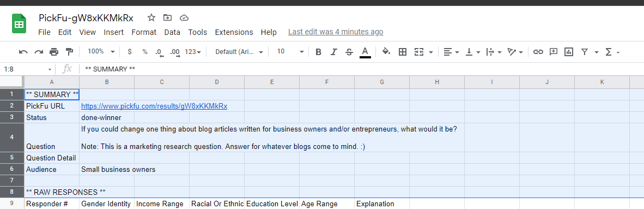This screenshot has height=209, width=644.
Task: Open the File menu
Action: (44, 32)
